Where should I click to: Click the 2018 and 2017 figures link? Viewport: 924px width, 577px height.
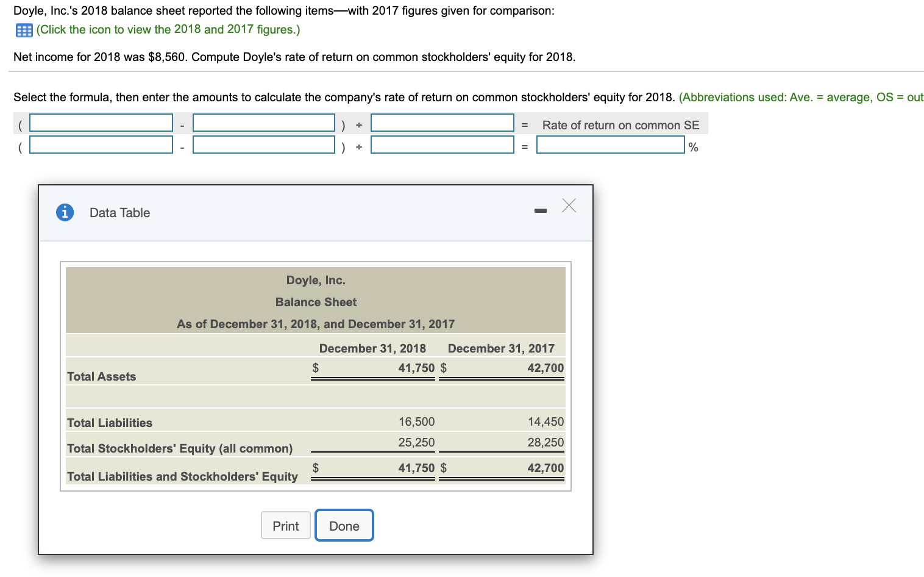coord(168,29)
